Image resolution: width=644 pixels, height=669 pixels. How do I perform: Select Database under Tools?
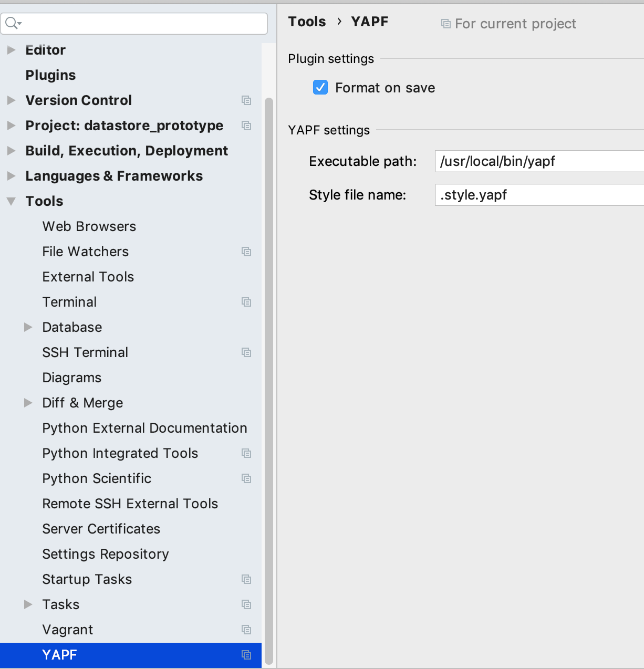(x=72, y=327)
